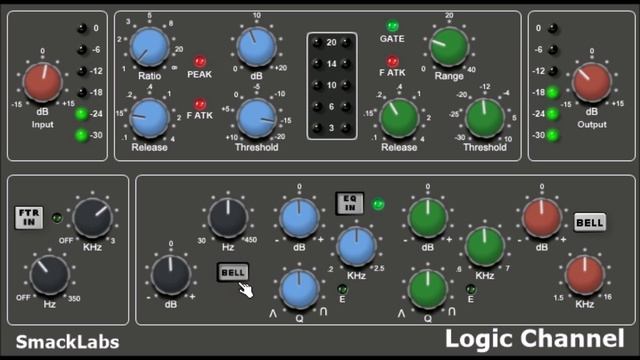Click the Logic Channel title text
Screen dimensions: 640x360
pos(535,339)
